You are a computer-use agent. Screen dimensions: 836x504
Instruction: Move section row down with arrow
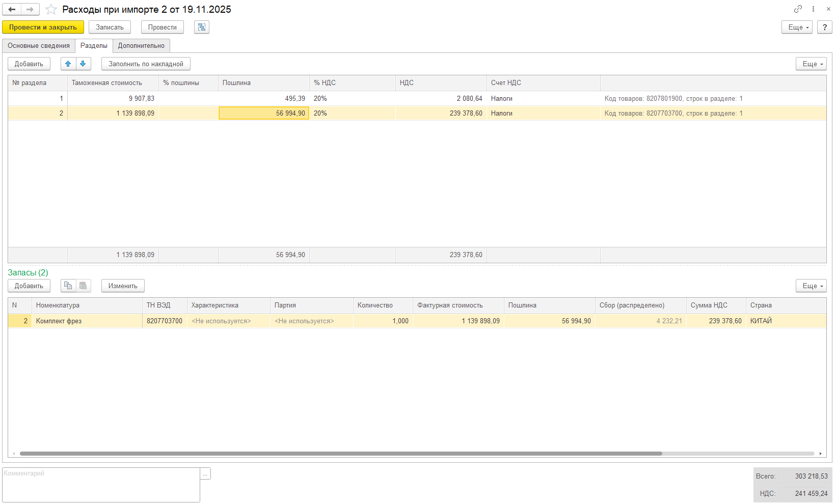pos(83,64)
